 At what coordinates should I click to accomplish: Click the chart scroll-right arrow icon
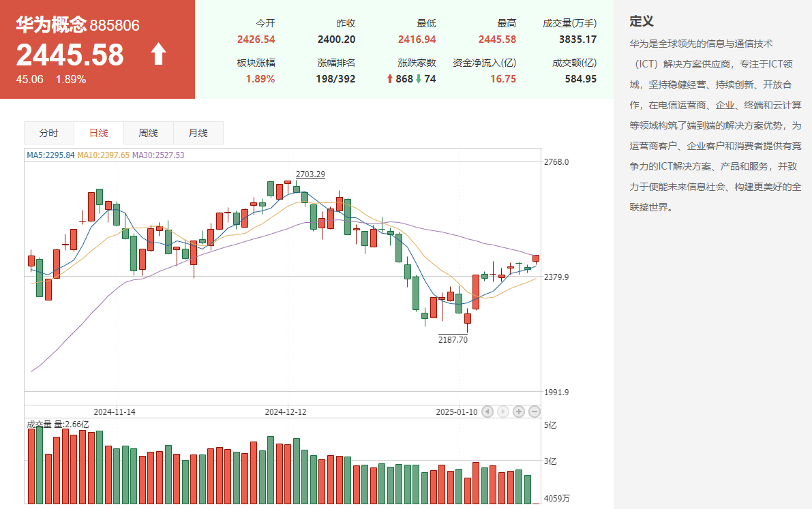tap(503, 412)
